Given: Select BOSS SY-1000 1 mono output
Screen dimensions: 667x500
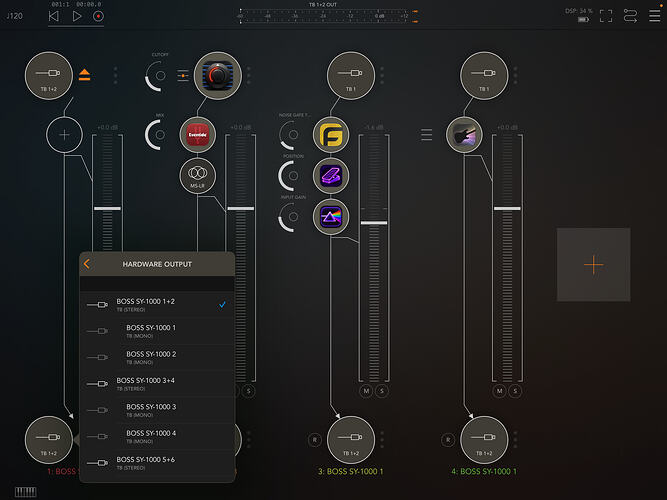Looking at the screenshot, I should (x=157, y=331).
